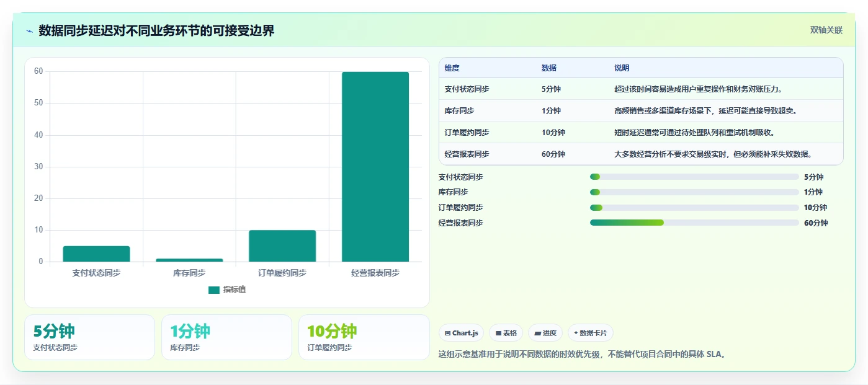The width and height of the screenshot is (868, 385).
Task: Click the 10分钟 table cell
Action: pyautogui.click(x=553, y=133)
